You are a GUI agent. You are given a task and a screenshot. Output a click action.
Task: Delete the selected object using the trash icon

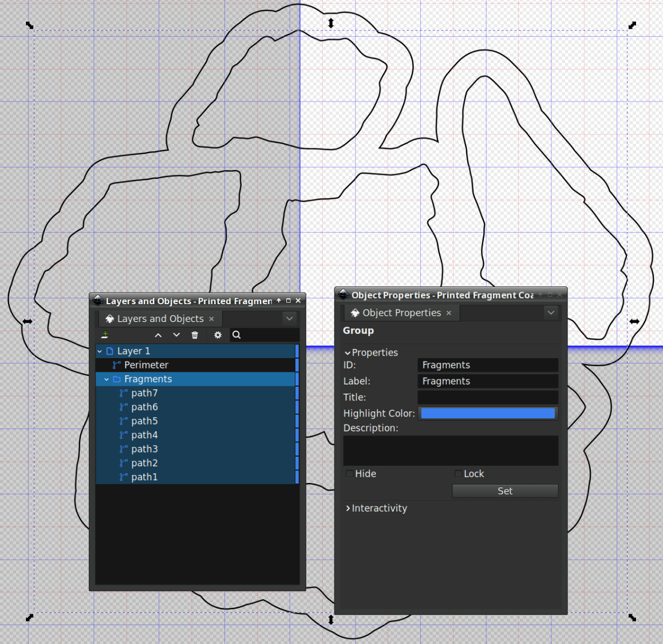(x=195, y=335)
